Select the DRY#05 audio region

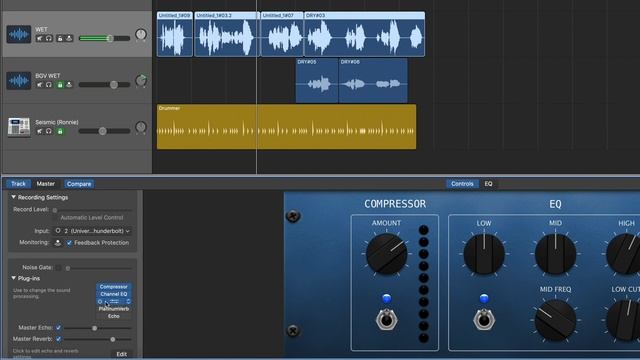317,80
